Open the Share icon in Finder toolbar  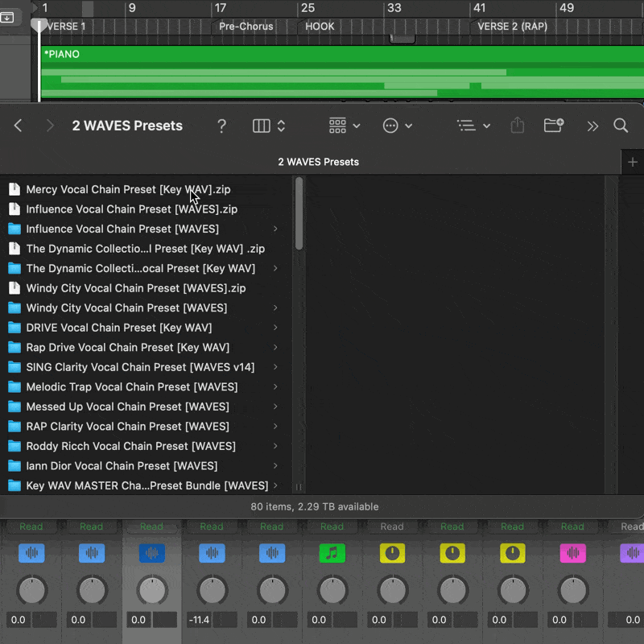click(x=518, y=126)
